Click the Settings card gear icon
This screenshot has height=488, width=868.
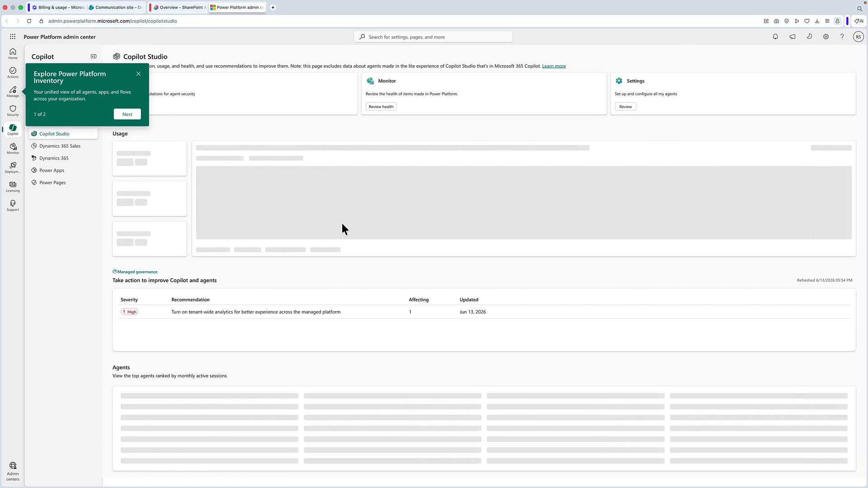click(x=619, y=81)
